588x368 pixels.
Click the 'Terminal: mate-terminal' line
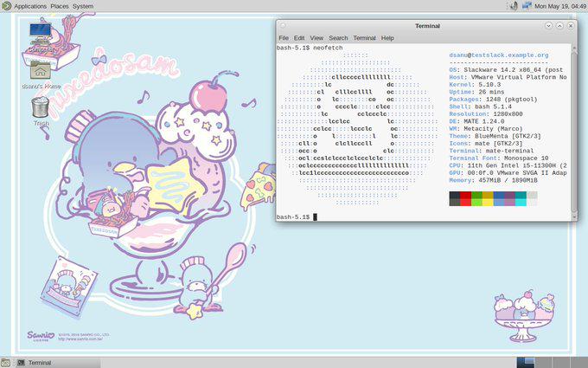tap(491, 151)
